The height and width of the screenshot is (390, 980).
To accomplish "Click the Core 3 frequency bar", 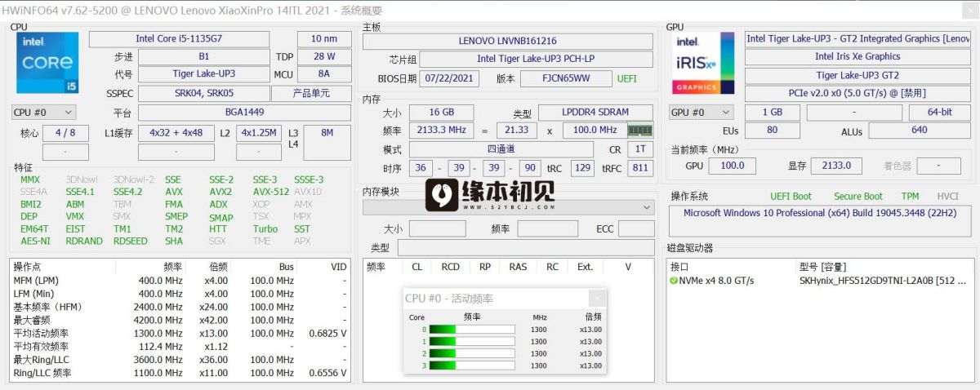I will pyautogui.click(x=472, y=365).
